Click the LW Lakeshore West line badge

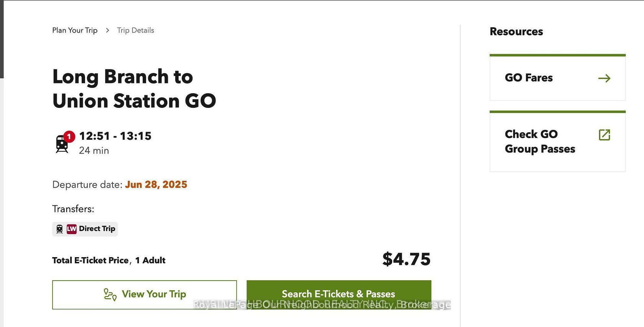tap(72, 229)
